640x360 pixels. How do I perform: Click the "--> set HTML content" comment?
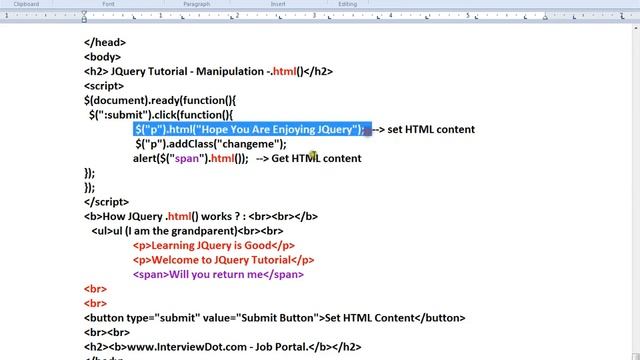click(424, 129)
